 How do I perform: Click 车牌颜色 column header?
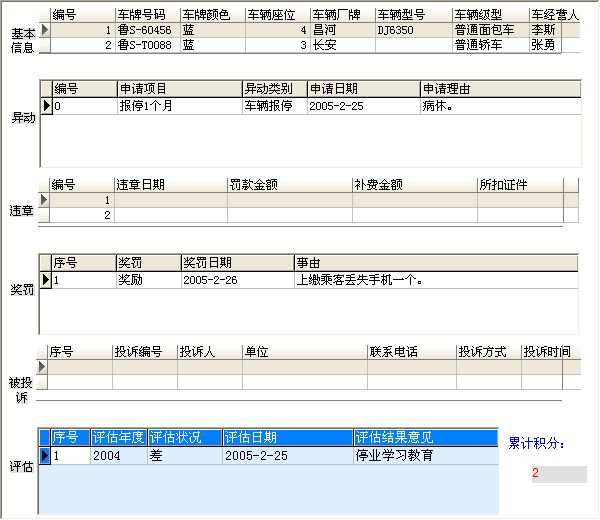[213, 15]
